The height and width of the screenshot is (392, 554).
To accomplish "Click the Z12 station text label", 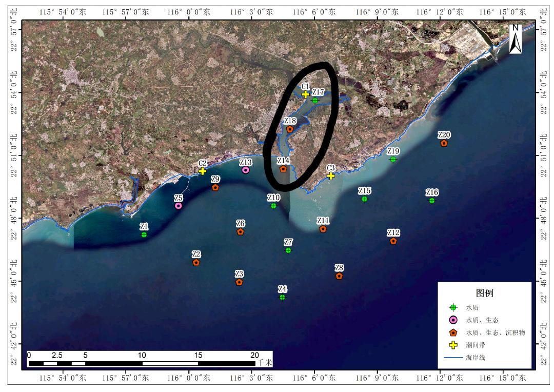I will (x=393, y=232).
